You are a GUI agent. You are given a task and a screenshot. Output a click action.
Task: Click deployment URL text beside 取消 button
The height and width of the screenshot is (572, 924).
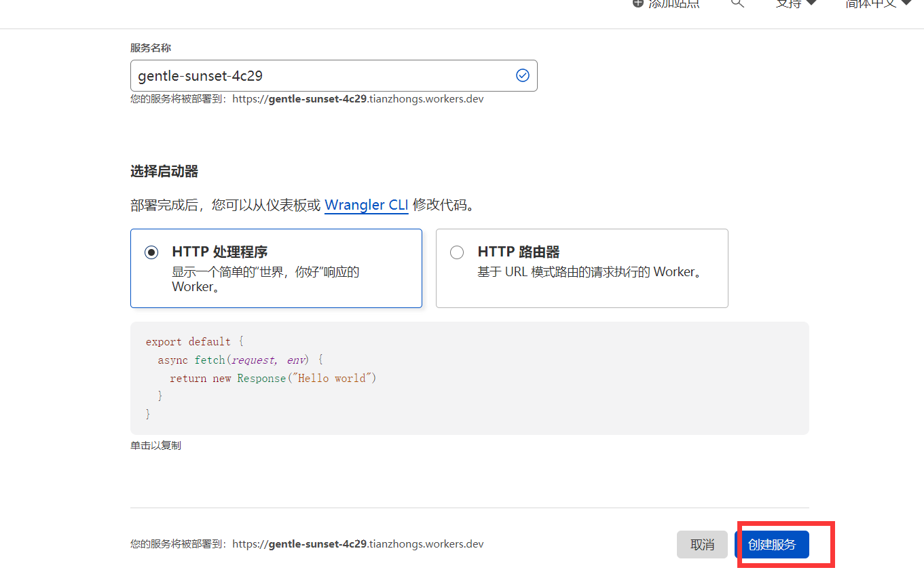pos(358,544)
